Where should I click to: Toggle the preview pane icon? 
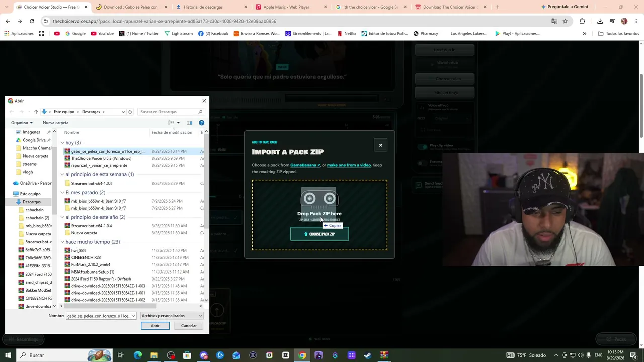click(x=189, y=123)
